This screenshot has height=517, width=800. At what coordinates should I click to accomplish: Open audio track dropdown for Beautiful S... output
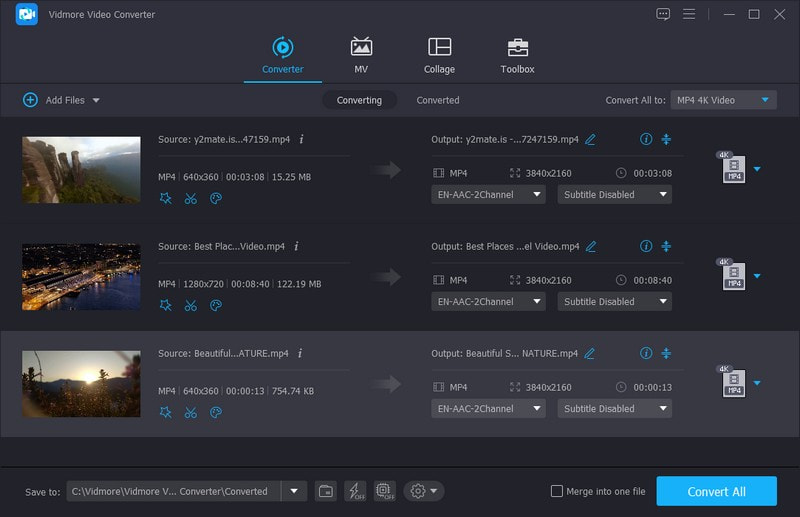click(x=488, y=408)
